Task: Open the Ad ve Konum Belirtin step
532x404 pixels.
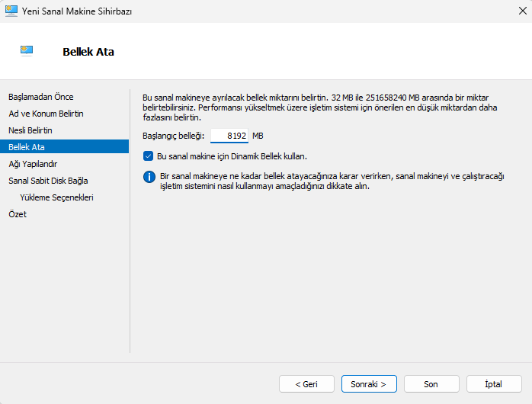Action: point(46,114)
